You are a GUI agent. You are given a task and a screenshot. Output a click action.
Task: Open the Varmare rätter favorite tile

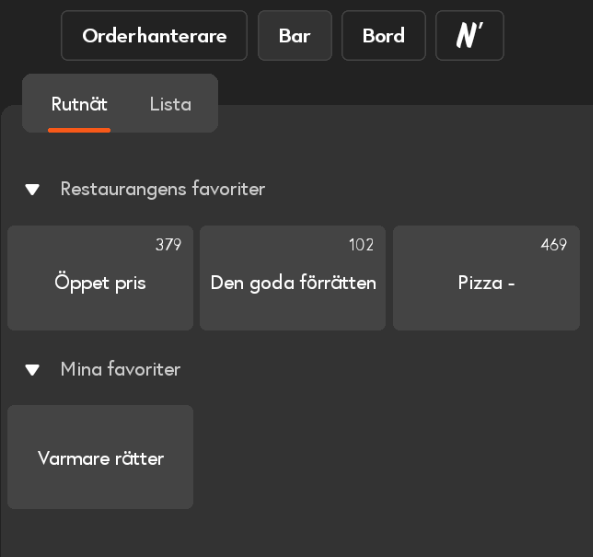[x=100, y=457]
